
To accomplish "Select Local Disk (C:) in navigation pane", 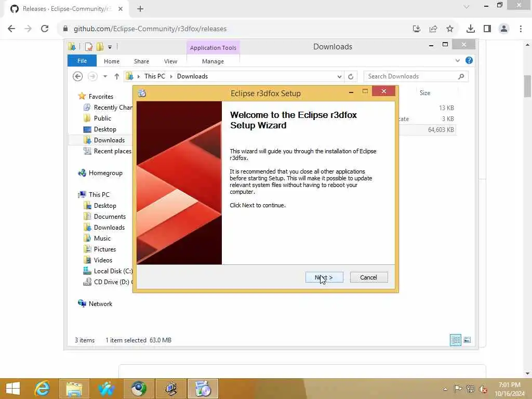I will (113, 271).
